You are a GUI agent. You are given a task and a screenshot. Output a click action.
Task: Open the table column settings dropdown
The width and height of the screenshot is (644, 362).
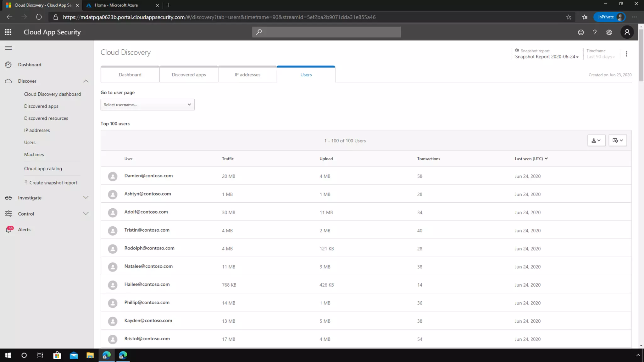[x=618, y=140]
